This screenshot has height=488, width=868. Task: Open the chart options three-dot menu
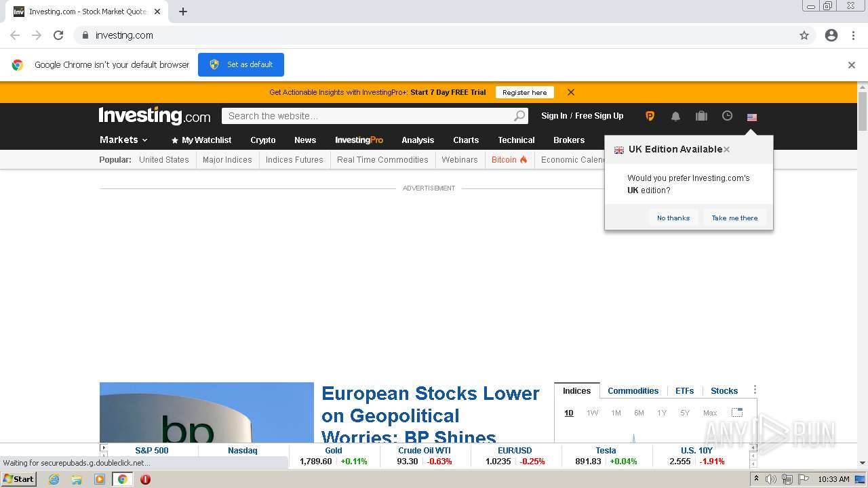tap(755, 390)
